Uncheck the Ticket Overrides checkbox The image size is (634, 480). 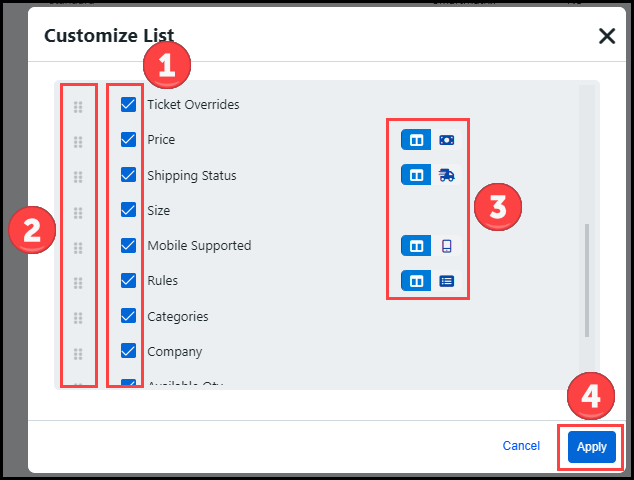click(x=128, y=104)
